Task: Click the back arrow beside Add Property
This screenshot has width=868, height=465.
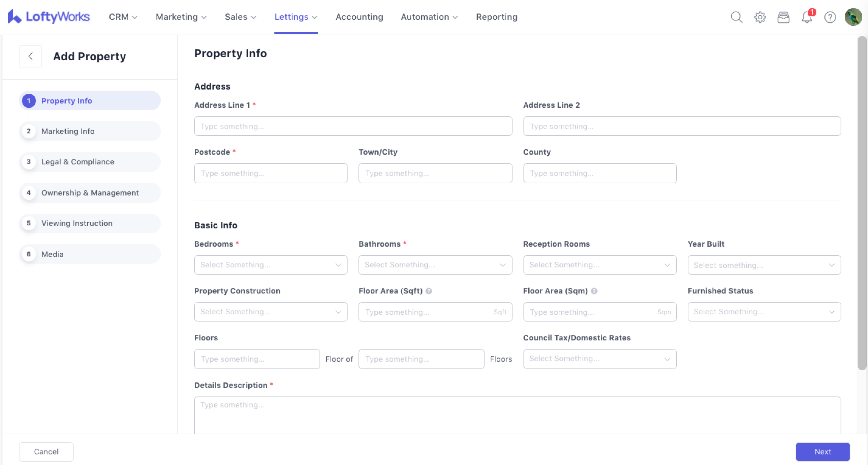Action: pyautogui.click(x=30, y=56)
